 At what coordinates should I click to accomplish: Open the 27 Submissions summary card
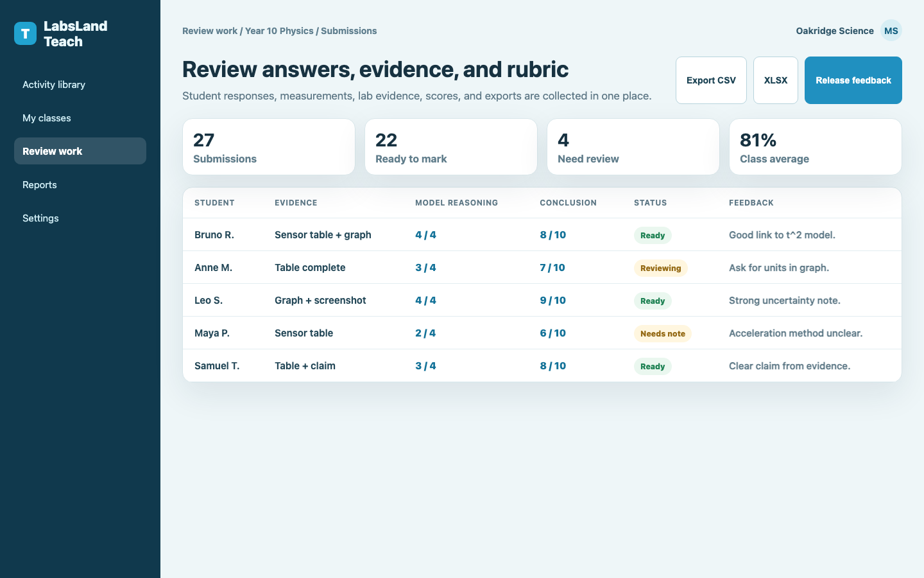[x=269, y=146]
